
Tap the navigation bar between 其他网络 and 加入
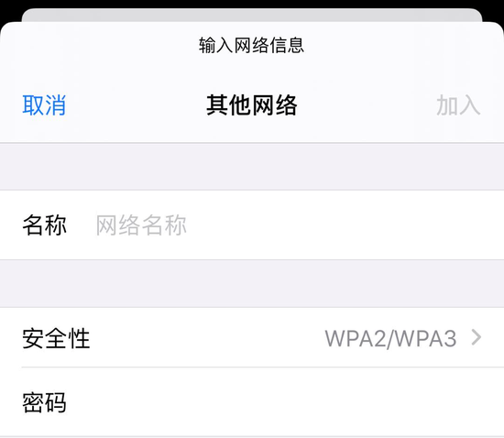[367, 105]
